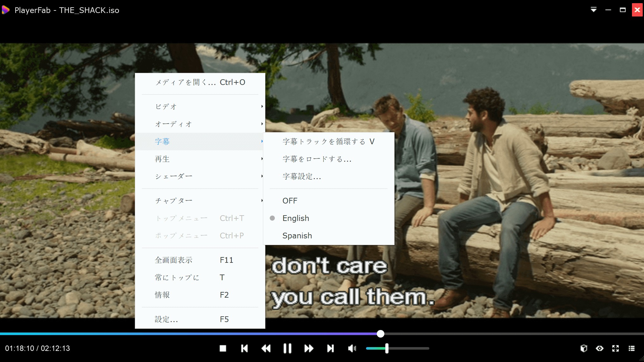Pause the video

tap(287, 348)
